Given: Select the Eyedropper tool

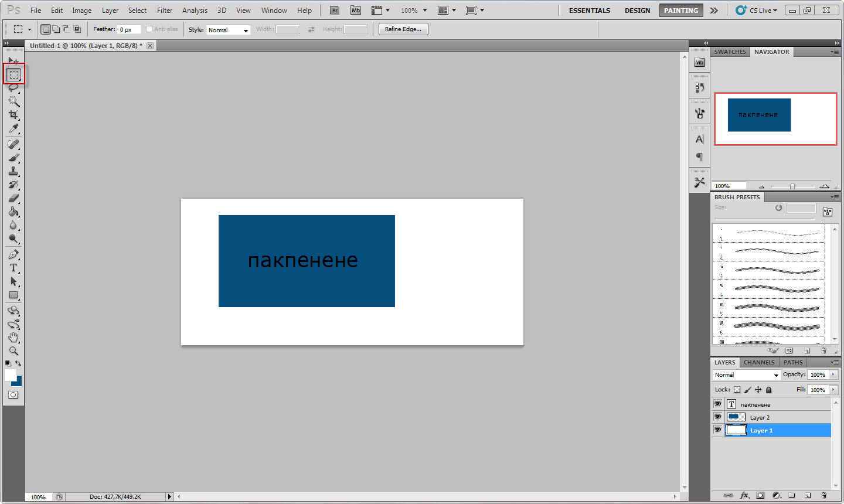Looking at the screenshot, I should tap(13, 129).
